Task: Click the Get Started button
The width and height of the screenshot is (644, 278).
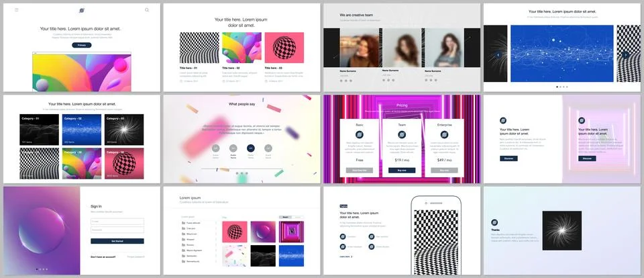Action: pyautogui.click(x=117, y=241)
